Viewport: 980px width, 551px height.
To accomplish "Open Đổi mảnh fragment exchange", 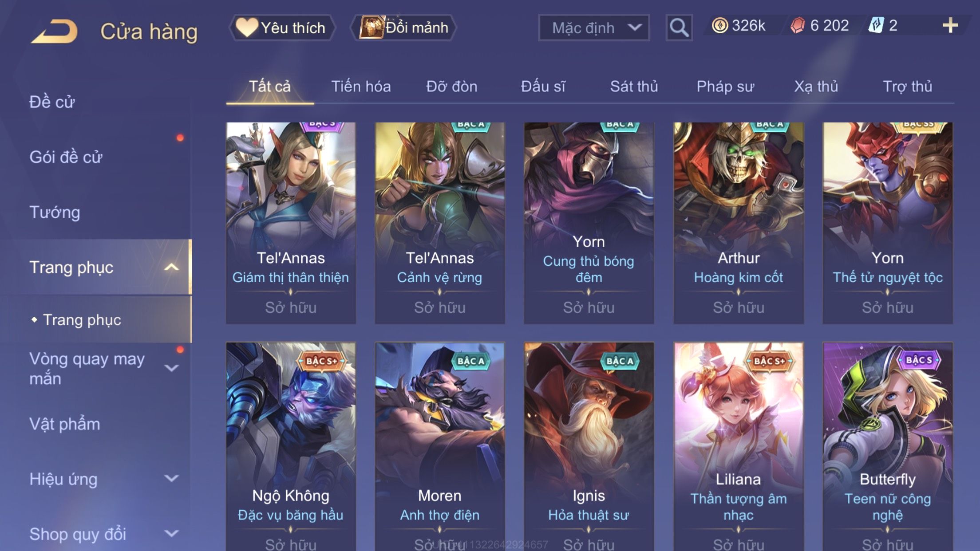I will [403, 28].
